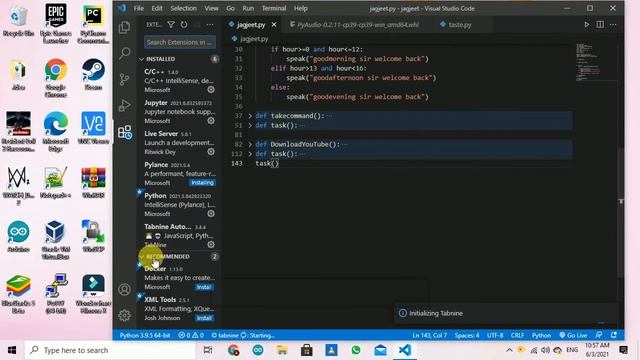
Task: Open the notifications bell in status bar
Action: pyautogui.click(x=614, y=335)
